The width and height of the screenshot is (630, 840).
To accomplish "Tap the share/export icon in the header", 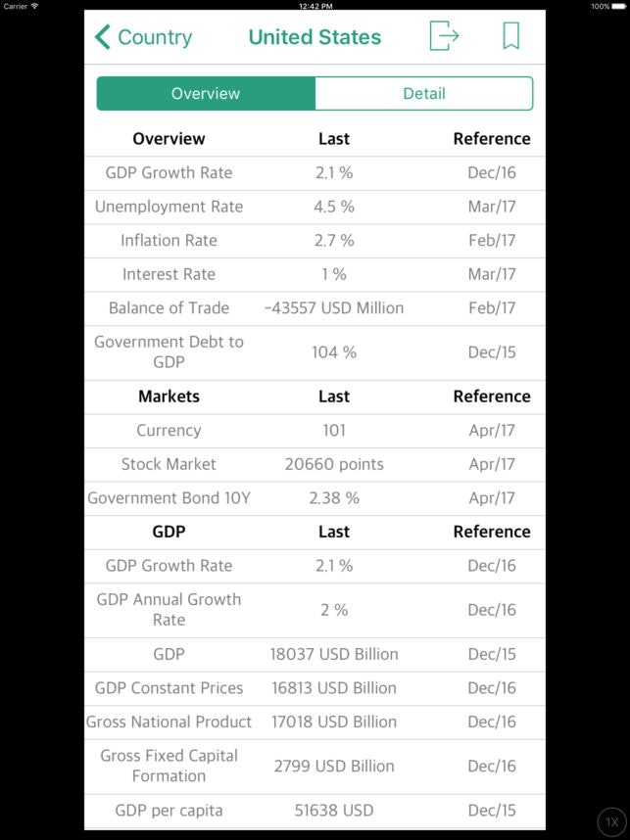I will tap(443, 36).
